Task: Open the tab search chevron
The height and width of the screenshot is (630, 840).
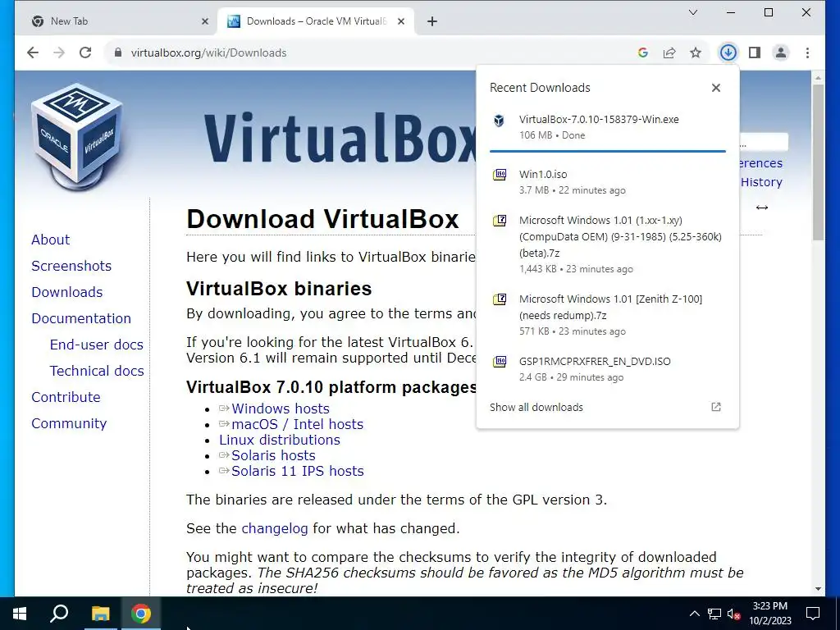Action: tap(692, 12)
